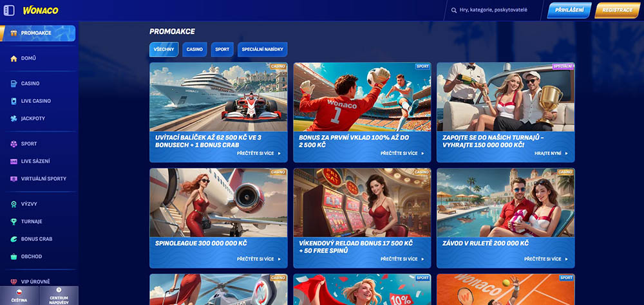Open the Obchod shop icon

click(14, 256)
